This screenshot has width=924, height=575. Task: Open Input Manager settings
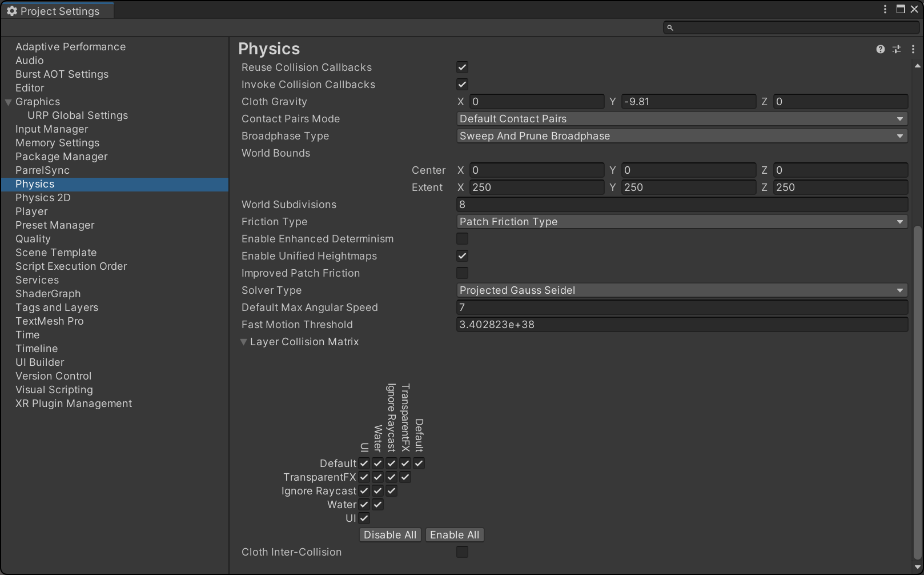tap(52, 129)
